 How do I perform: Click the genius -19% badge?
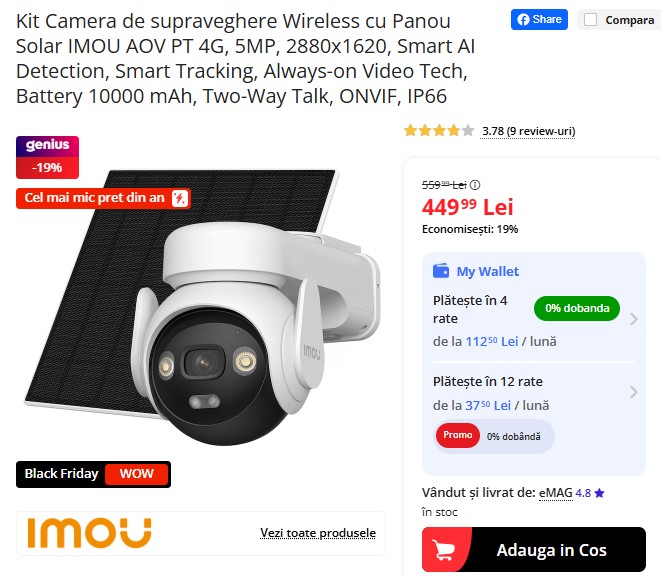[48, 157]
